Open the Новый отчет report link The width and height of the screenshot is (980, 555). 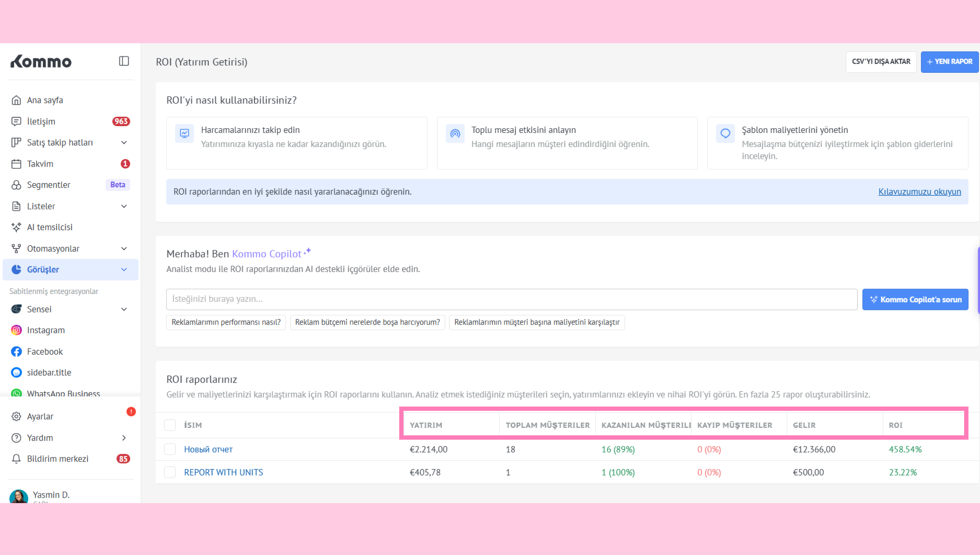tap(208, 449)
